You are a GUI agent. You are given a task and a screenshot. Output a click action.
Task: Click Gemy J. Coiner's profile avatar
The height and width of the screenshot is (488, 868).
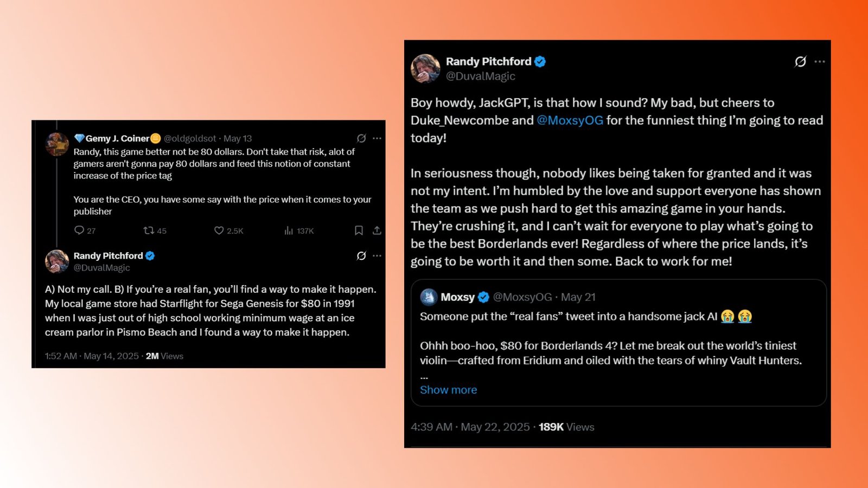(57, 144)
